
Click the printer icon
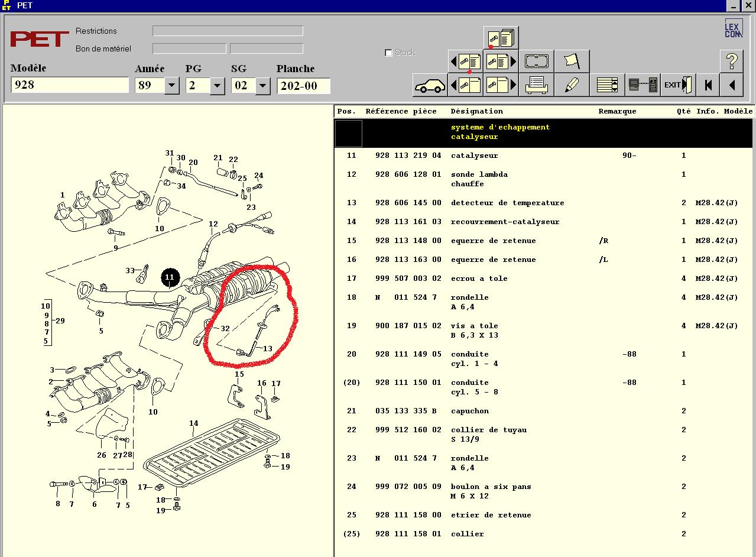tap(536, 85)
